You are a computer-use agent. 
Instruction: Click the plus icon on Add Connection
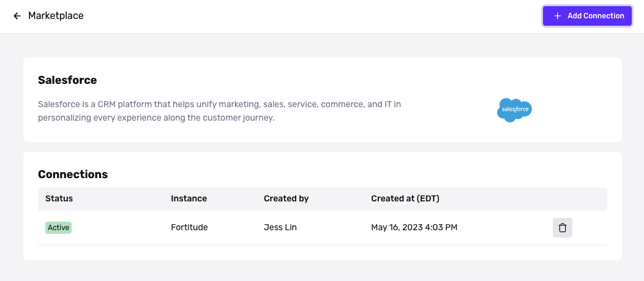[x=557, y=16]
